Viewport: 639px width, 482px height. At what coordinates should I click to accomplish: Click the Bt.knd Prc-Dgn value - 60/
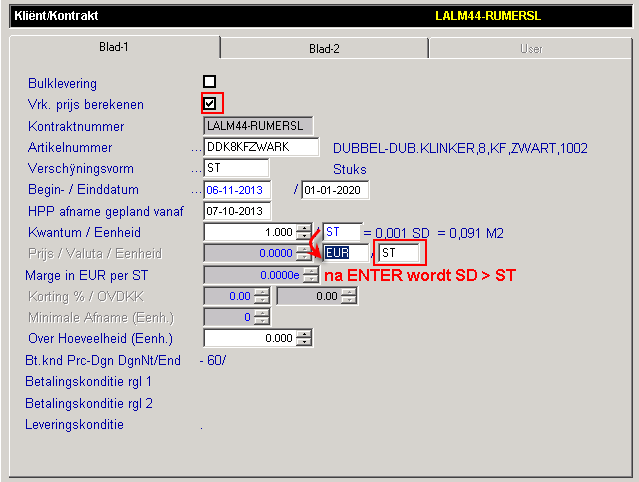click(213, 361)
